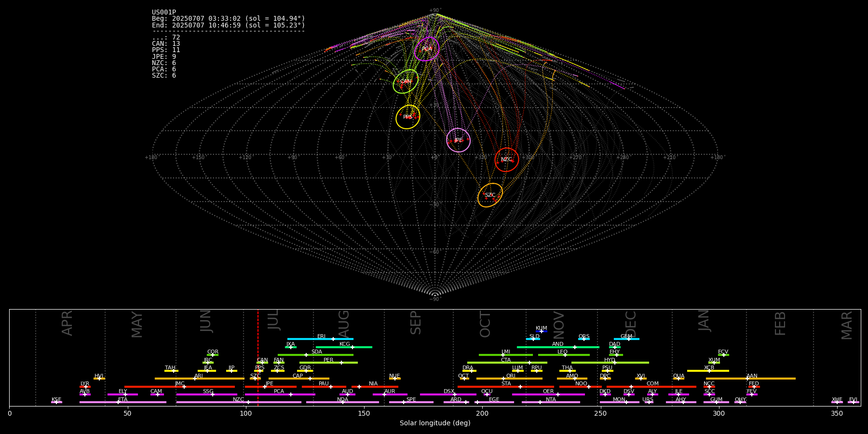Click the SPE shower bar in timeline
868x434 pixels.
point(411,402)
